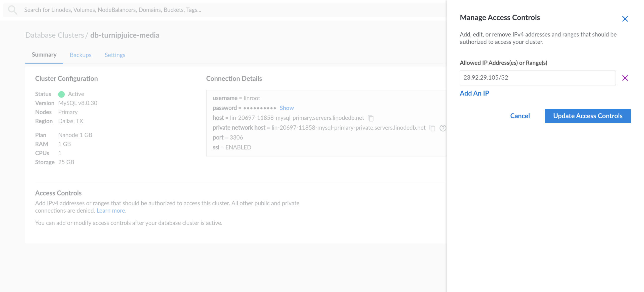Image resolution: width=644 pixels, height=292 pixels.
Task: Remove the 23.92.29.105/32 IP entry
Action: click(x=625, y=78)
